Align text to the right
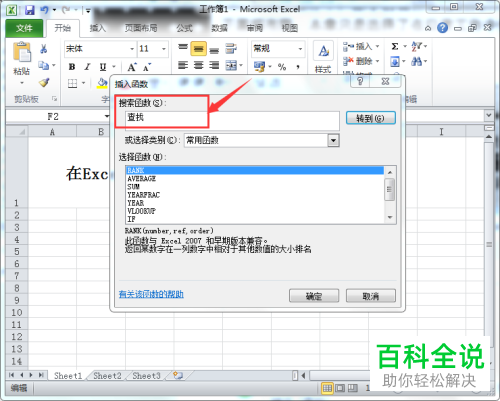 [214, 65]
